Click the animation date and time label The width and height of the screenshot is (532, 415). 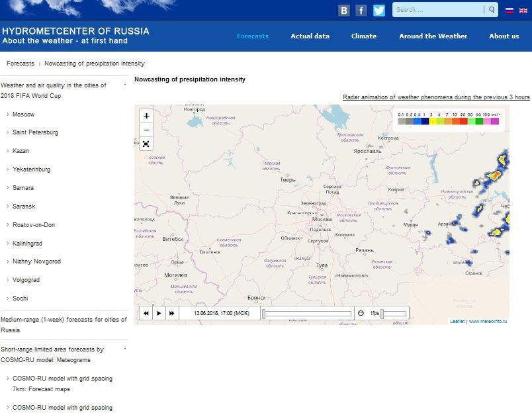click(x=221, y=313)
